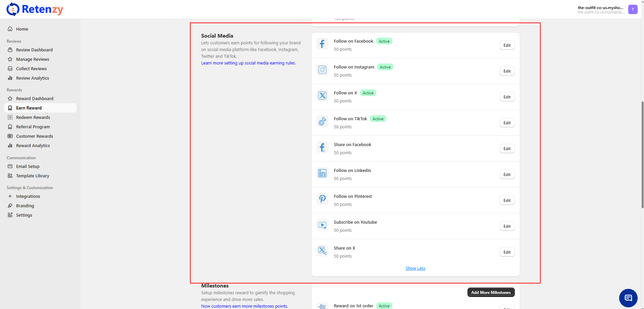Edit the Share on X rule
644x309 pixels.
coord(507,252)
